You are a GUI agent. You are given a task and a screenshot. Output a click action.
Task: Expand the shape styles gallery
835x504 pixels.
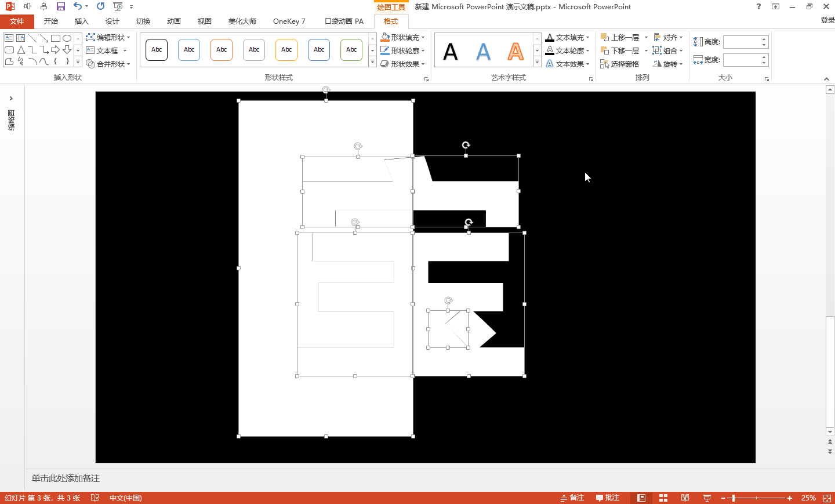pos(372,61)
